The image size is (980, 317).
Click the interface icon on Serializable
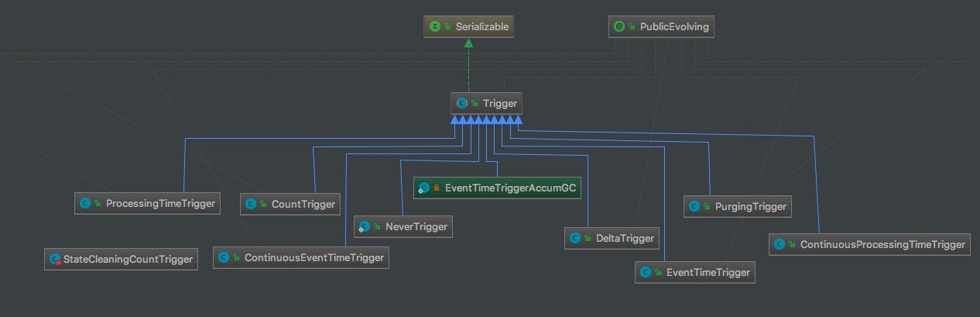tap(435, 26)
